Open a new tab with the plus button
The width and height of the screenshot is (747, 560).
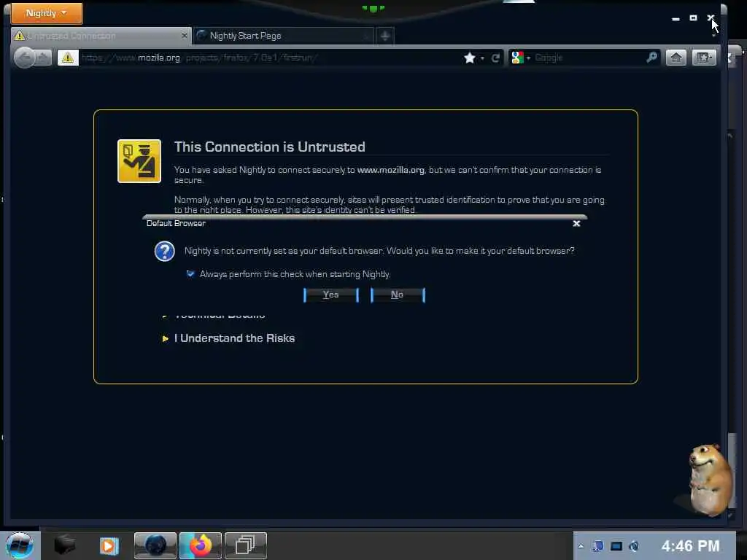[x=385, y=36]
